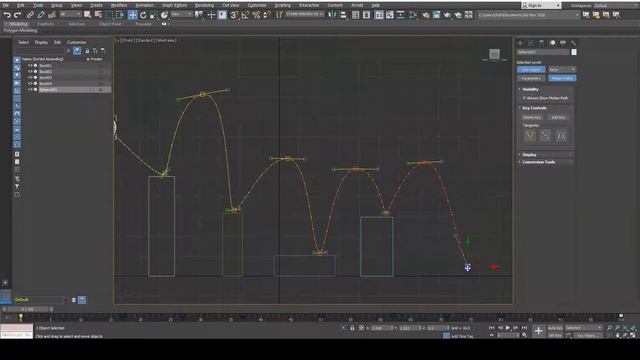Toggle visibility eye for Box004

point(30,83)
